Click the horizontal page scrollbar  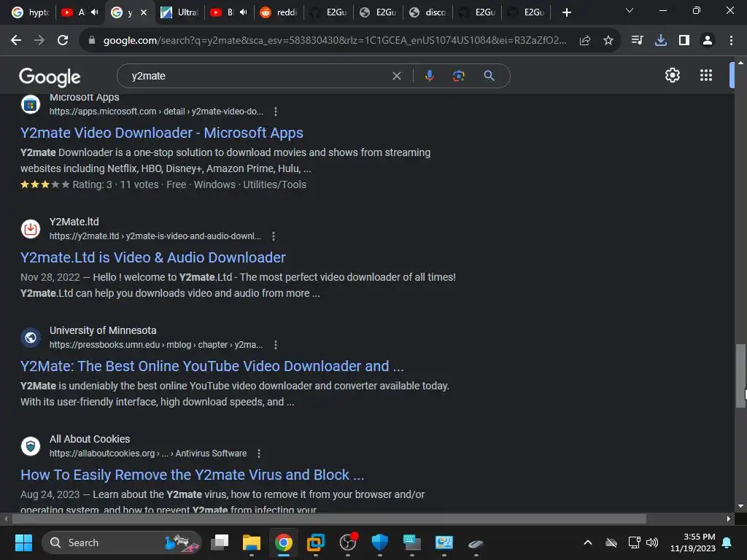[x=329, y=518]
